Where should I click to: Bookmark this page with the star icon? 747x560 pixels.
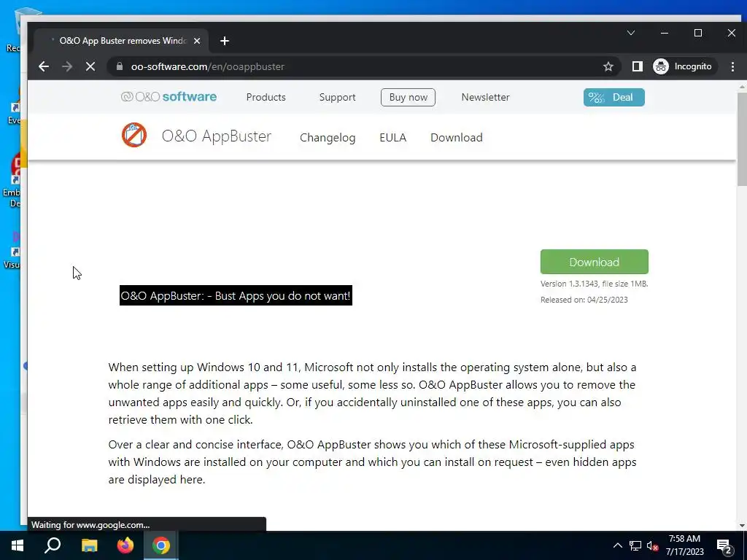coord(608,66)
